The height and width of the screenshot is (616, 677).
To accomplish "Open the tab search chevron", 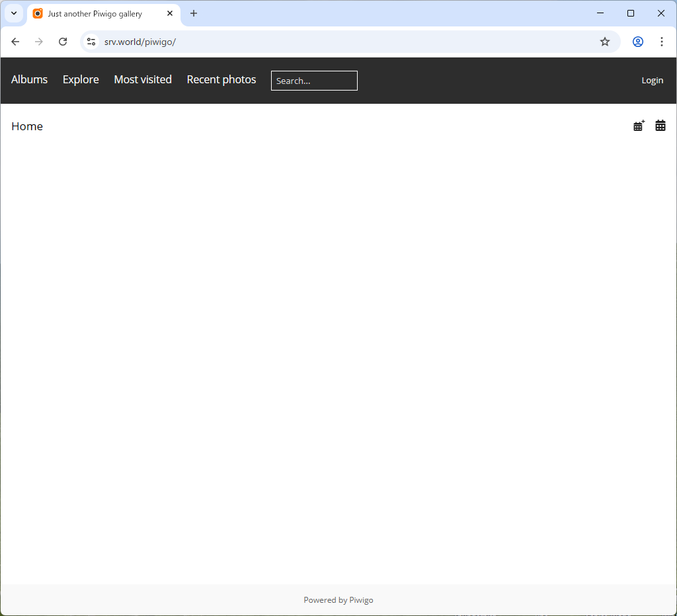I will [13, 13].
